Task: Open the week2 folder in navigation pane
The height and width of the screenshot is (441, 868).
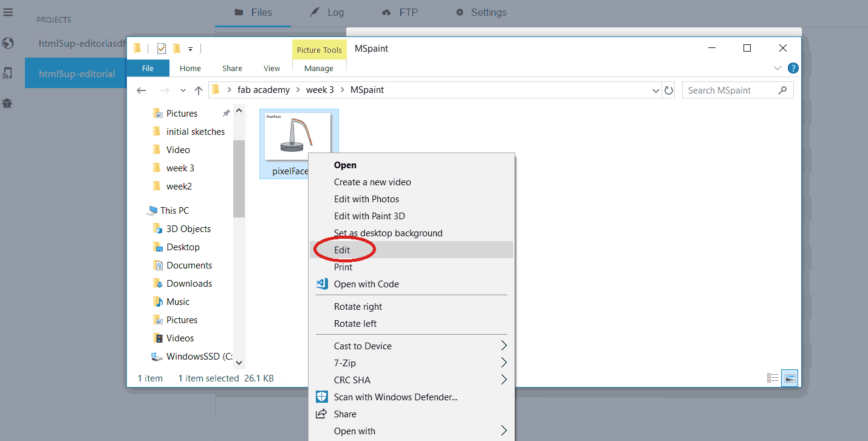Action: click(179, 186)
